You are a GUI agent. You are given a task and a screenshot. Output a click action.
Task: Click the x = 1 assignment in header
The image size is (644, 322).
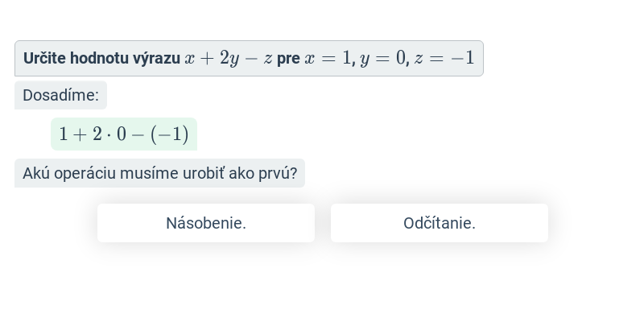pos(328,58)
